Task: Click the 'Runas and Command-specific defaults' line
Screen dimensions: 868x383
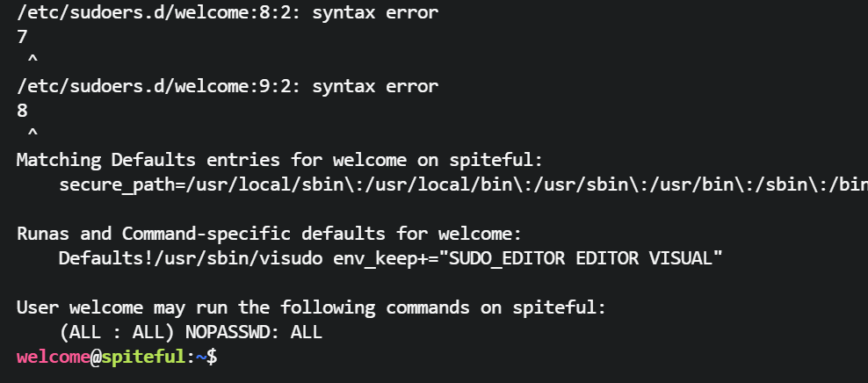Action: [269, 234]
